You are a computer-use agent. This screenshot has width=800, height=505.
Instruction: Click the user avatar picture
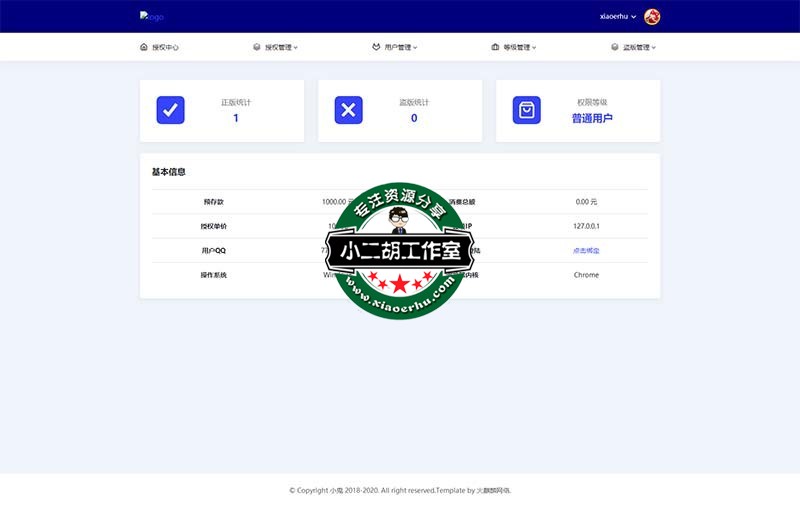pos(652,17)
